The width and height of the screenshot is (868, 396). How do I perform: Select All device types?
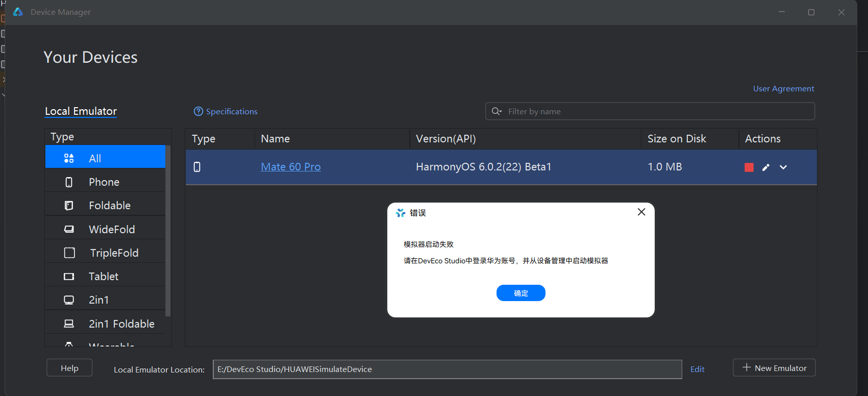[95, 159]
